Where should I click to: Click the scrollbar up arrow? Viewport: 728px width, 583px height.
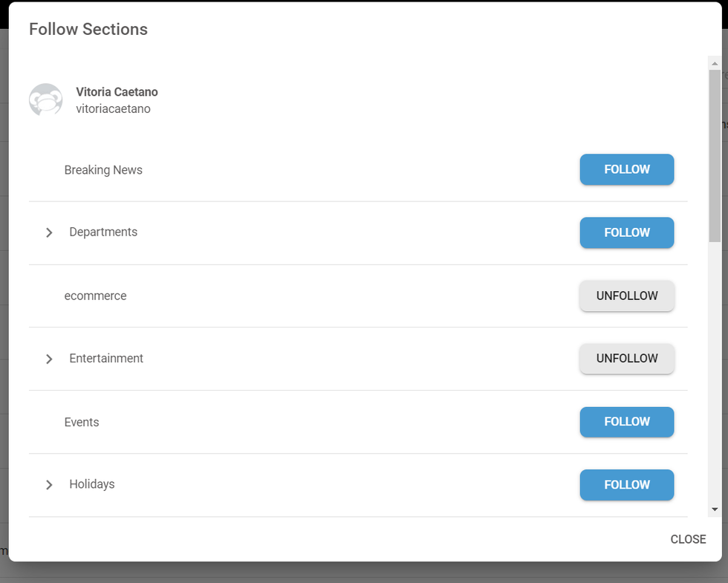click(x=715, y=64)
